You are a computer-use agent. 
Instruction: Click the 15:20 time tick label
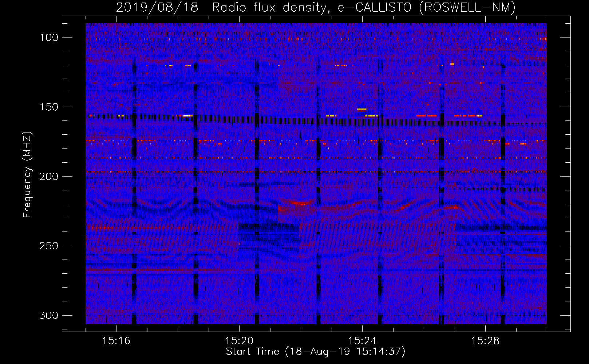[239, 341]
